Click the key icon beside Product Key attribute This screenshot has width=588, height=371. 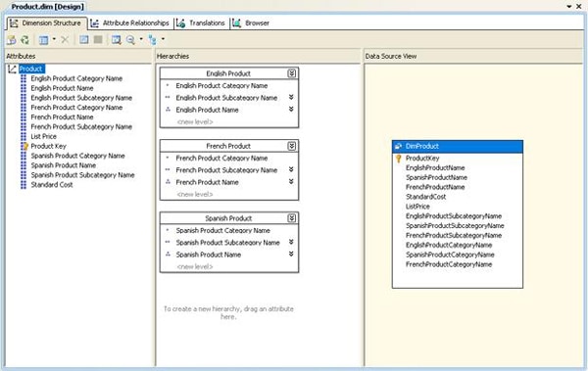pos(24,146)
